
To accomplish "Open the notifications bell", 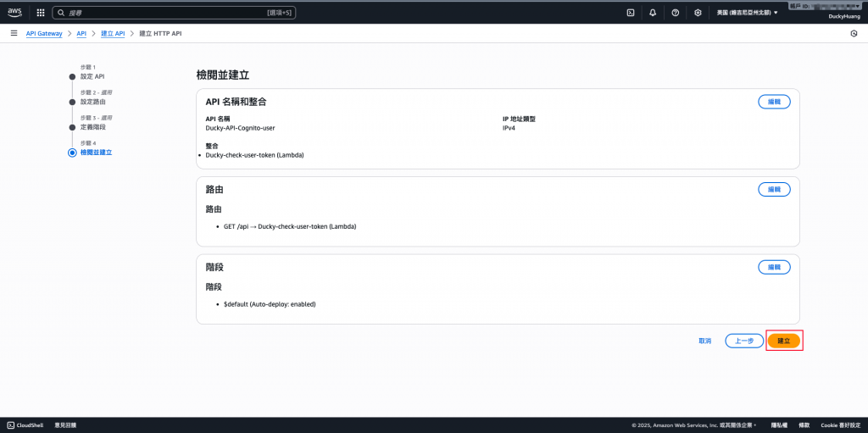I will coord(653,13).
